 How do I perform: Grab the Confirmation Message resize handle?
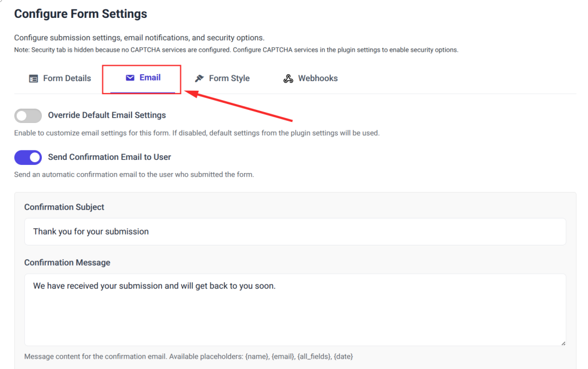click(x=563, y=343)
